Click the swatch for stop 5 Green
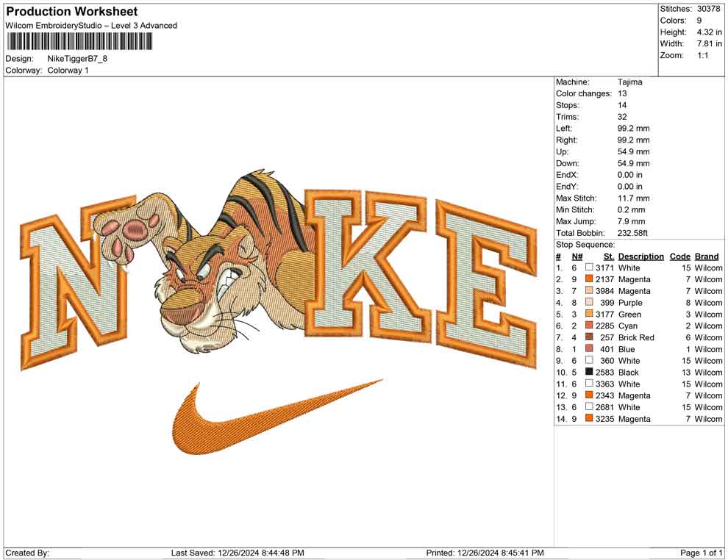Image resolution: width=728 pixels, height=560 pixels. coord(589,314)
